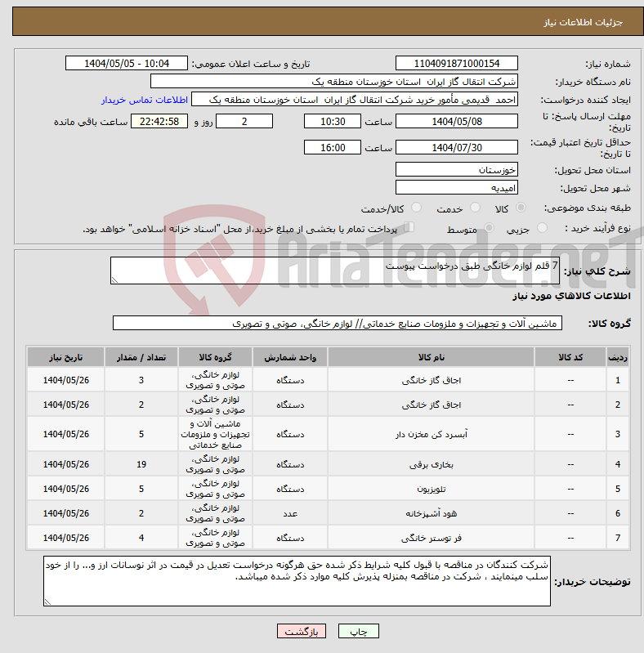The width and height of the screenshot is (644, 653).
Task: Click the need number field 1104091871000154
Action: pyautogui.click(x=457, y=63)
